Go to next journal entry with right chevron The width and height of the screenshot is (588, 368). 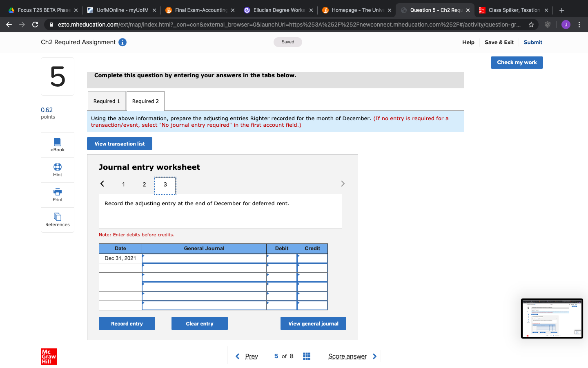click(343, 184)
